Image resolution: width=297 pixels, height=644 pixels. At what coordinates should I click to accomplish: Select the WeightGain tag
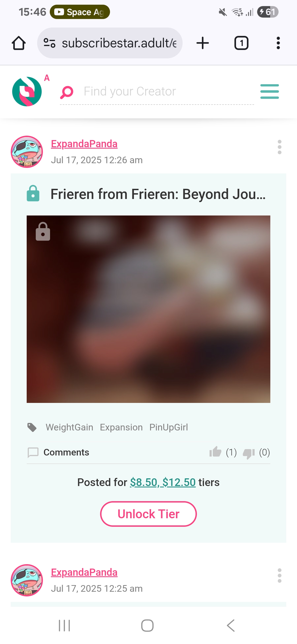click(x=69, y=427)
